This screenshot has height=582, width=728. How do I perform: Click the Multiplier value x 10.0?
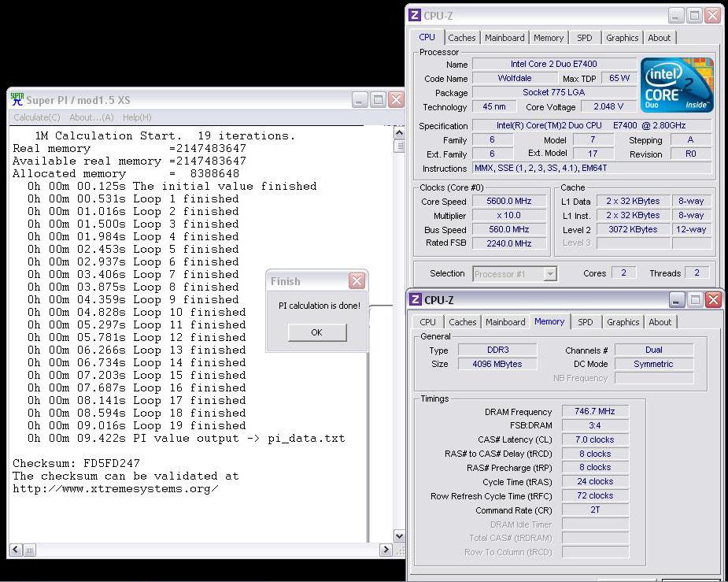509,216
